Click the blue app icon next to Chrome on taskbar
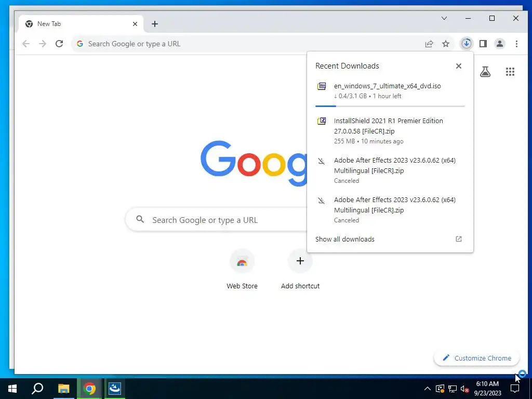Screen dimensions: 532x399 click(x=115, y=389)
